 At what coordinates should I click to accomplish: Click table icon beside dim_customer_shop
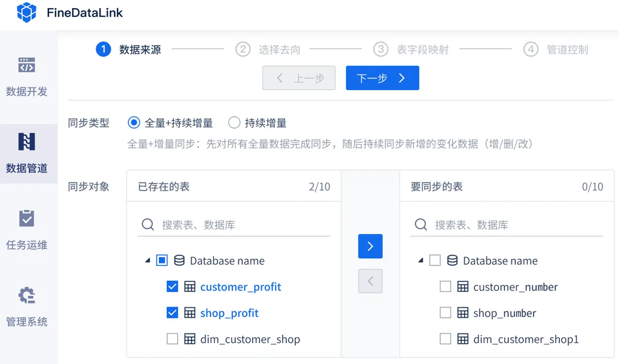190,339
